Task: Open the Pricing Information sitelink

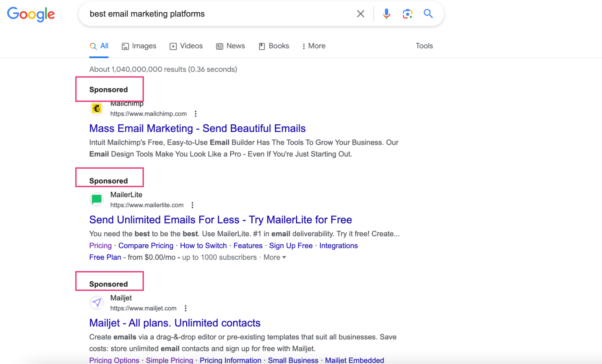Action: point(230,360)
